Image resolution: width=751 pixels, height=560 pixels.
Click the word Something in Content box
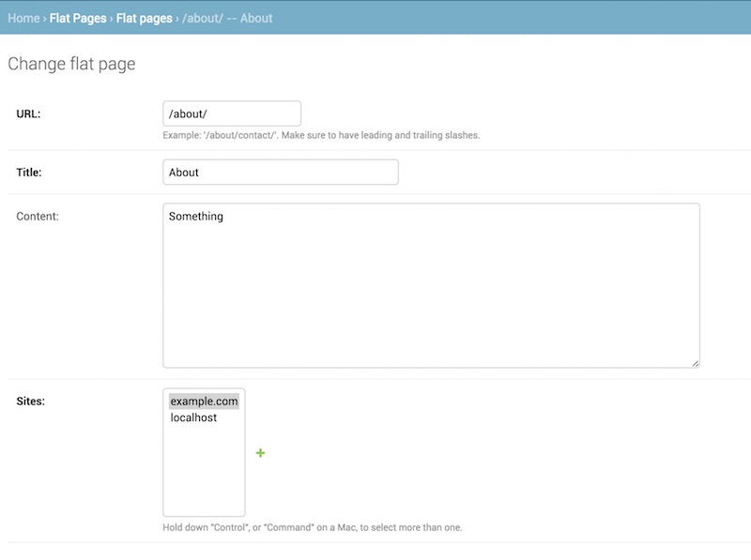pyautogui.click(x=196, y=217)
